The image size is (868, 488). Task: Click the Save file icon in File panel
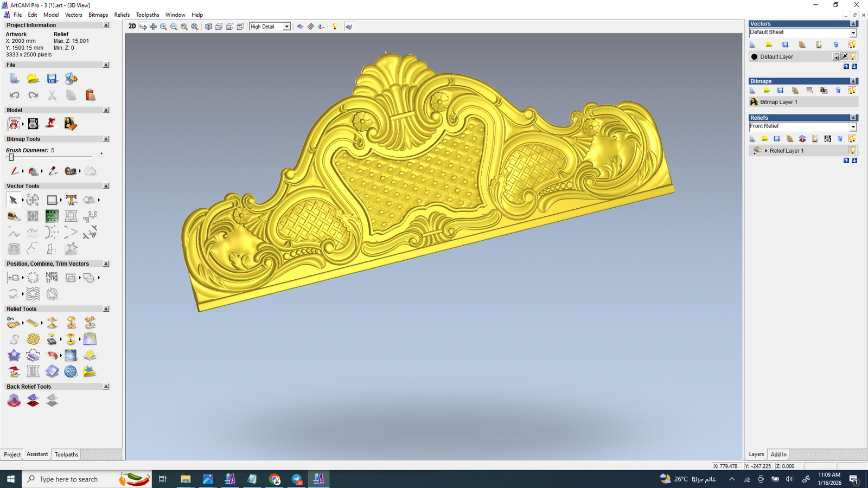pyautogui.click(x=52, y=79)
